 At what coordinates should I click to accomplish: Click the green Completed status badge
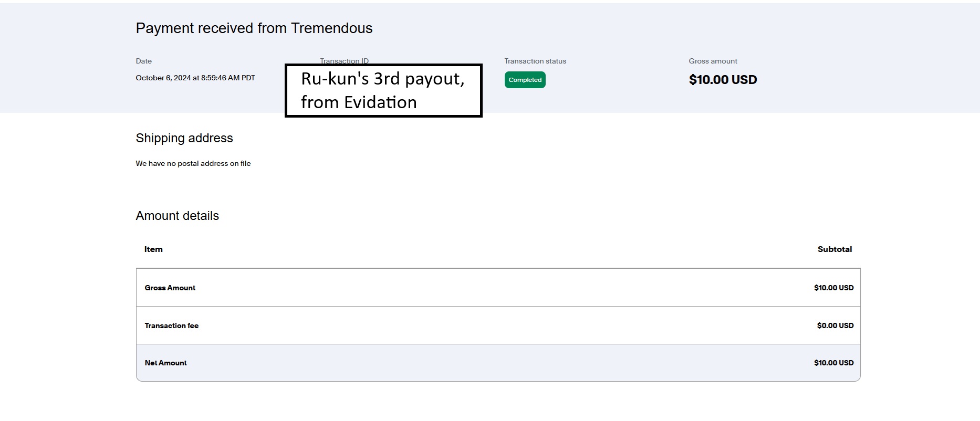[x=525, y=80]
